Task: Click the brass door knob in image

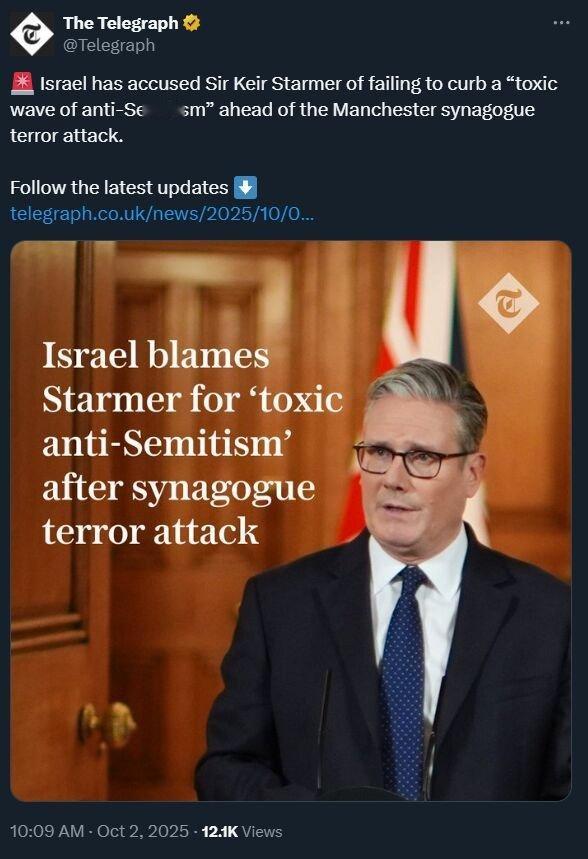Action: (x=107, y=724)
